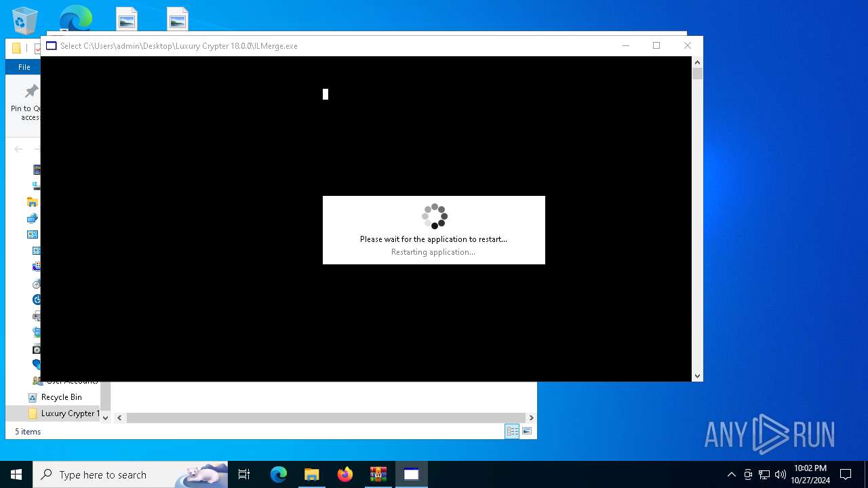Screen dimensions: 868x488
Task: Click the taskbar search box
Action: (x=130, y=474)
